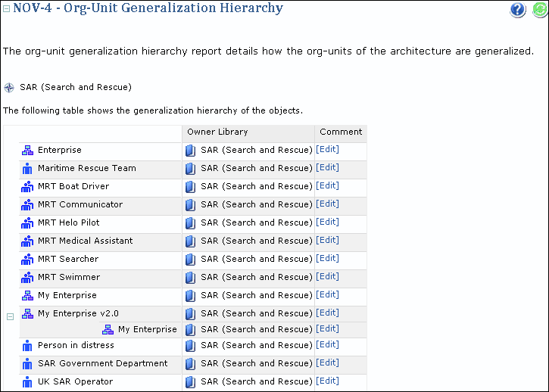Edit comment for UK SAR Operator

pos(327,381)
